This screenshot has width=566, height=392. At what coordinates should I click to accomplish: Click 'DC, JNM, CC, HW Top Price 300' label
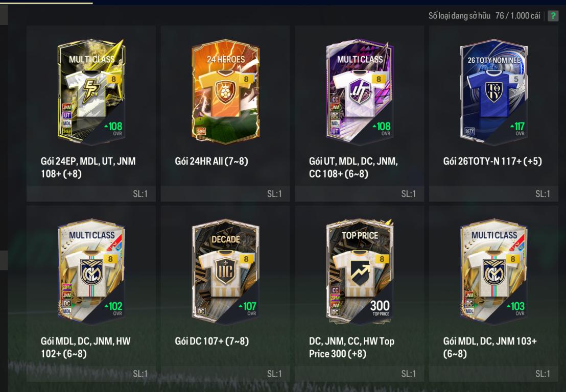[351, 347]
